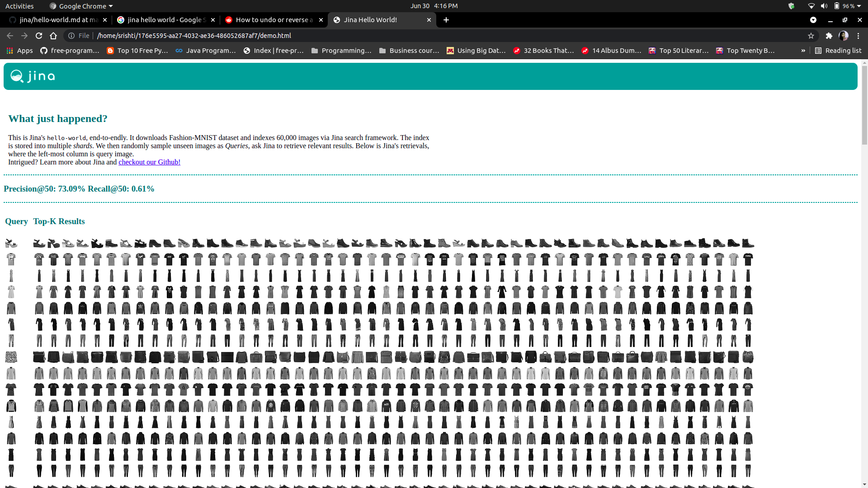
Task: Click the Chrome profile avatar
Action: click(844, 36)
